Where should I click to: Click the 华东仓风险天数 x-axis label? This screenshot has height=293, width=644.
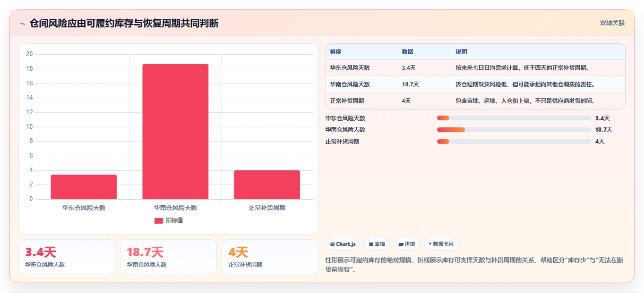[x=84, y=208]
